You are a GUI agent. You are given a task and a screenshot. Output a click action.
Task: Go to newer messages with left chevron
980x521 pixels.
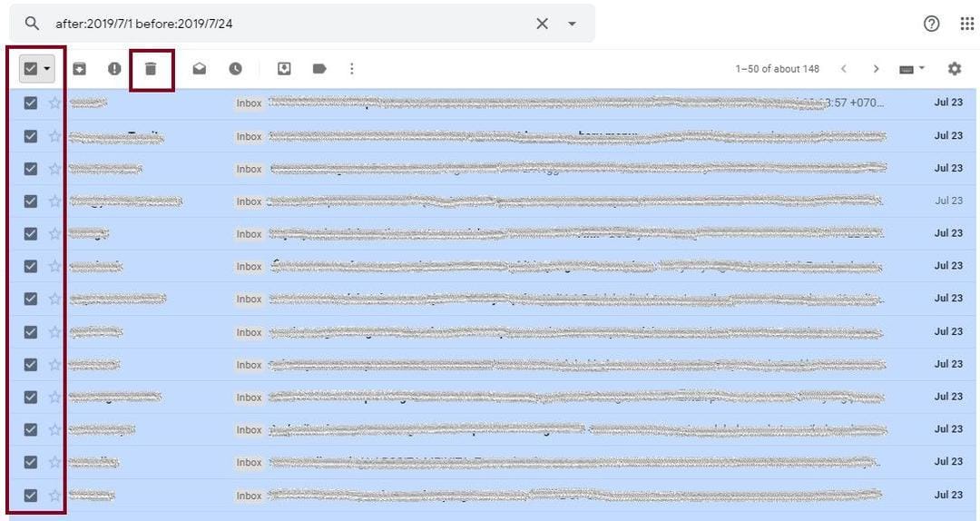click(x=844, y=69)
